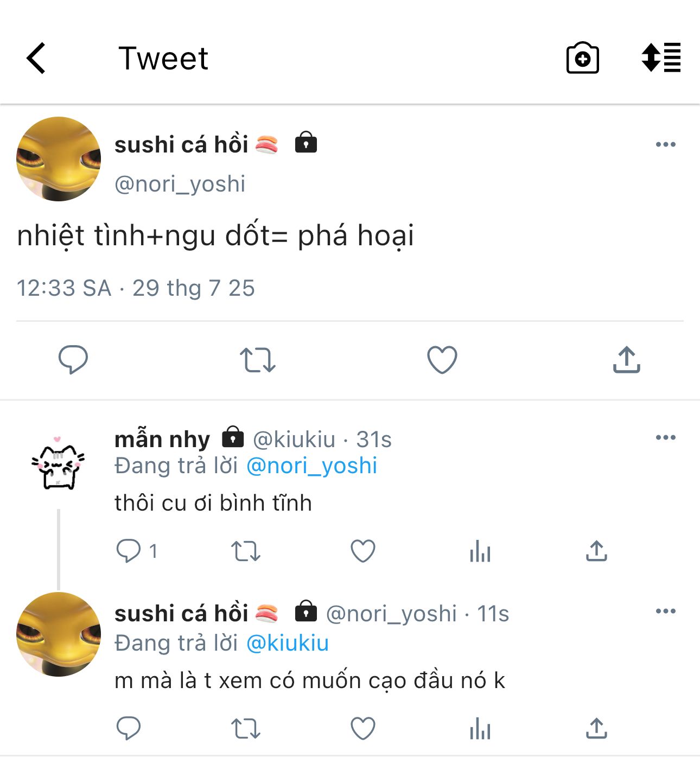Open more options for the main tweet
The image size is (700, 757).
click(665, 144)
